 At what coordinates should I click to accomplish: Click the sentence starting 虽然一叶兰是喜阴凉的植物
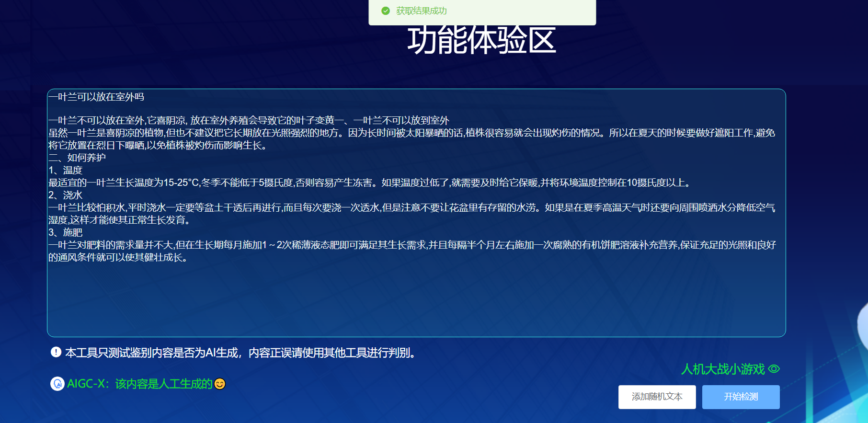tap(412, 139)
